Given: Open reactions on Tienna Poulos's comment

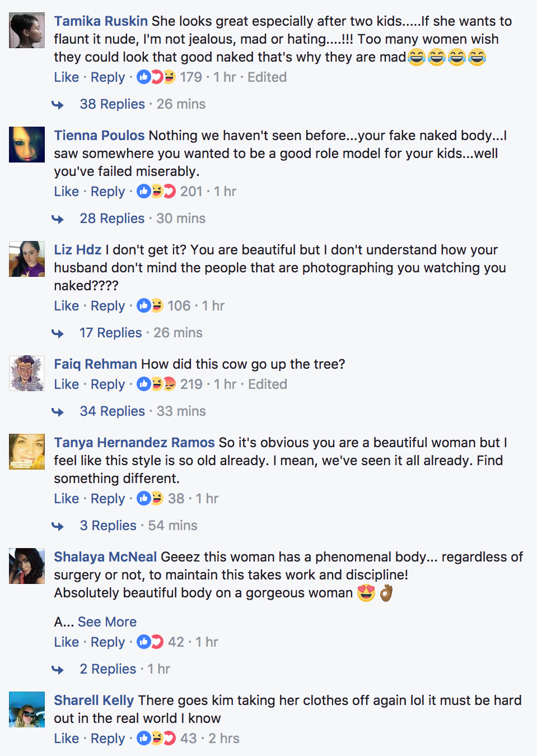Looking at the screenshot, I should coord(156,192).
